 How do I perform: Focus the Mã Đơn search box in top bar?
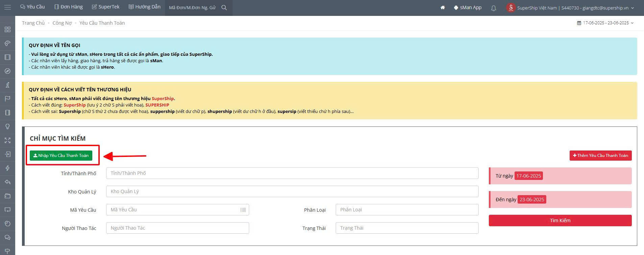click(x=192, y=7)
